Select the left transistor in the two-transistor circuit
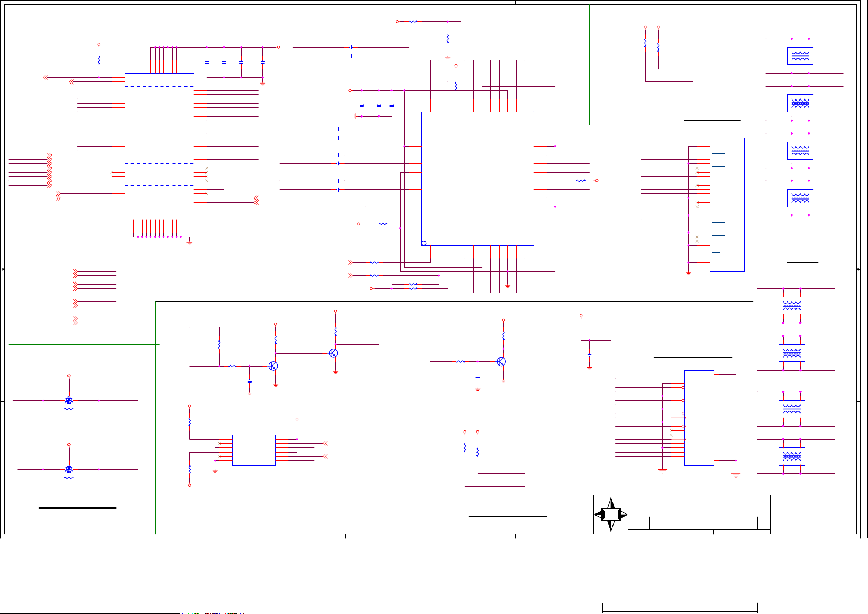This screenshot has width=868, height=614. 273,366
